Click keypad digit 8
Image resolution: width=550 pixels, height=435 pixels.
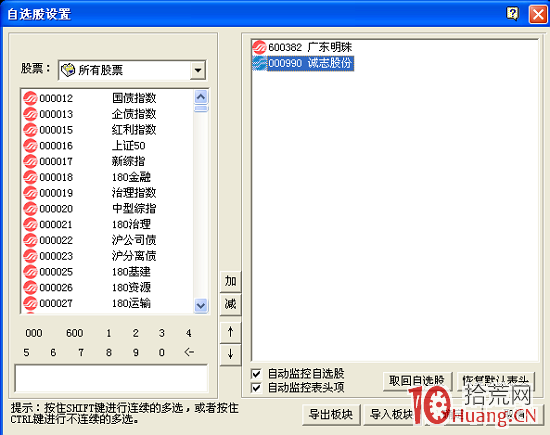pyautogui.click(x=109, y=352)
